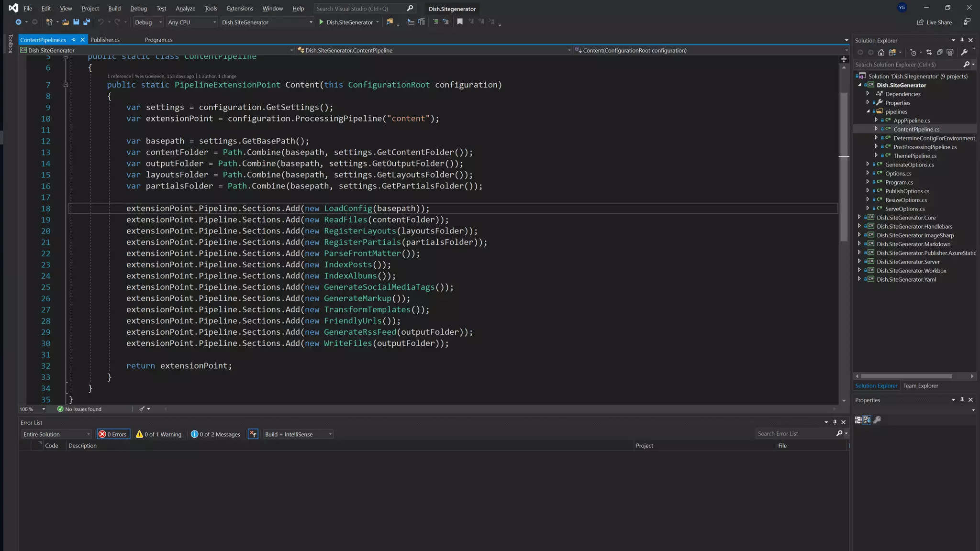Open the Entire Solution scope dropdown
The width and height of the screenshot is (980, 551).
[x=56, y=434]
